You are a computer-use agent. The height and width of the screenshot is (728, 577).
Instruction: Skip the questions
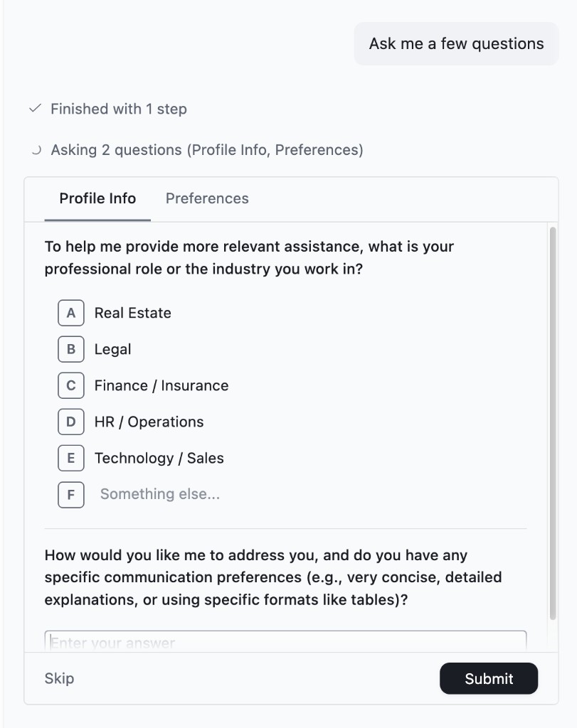pyautogui.click(x=59, y=678)
